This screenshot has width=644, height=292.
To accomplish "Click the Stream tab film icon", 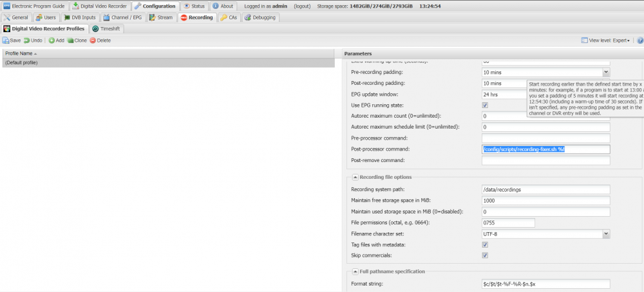I will [153, 17].
